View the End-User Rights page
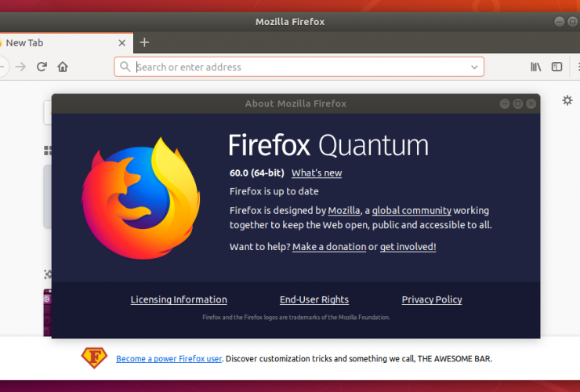The width and height of the screenshot is (580, 392). click(314, 299)
